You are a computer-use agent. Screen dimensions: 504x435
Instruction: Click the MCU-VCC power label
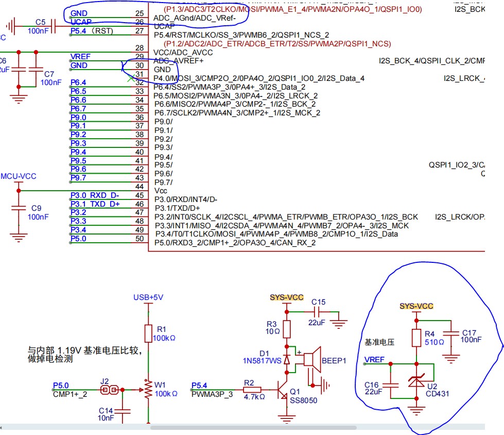click(19, 176)
